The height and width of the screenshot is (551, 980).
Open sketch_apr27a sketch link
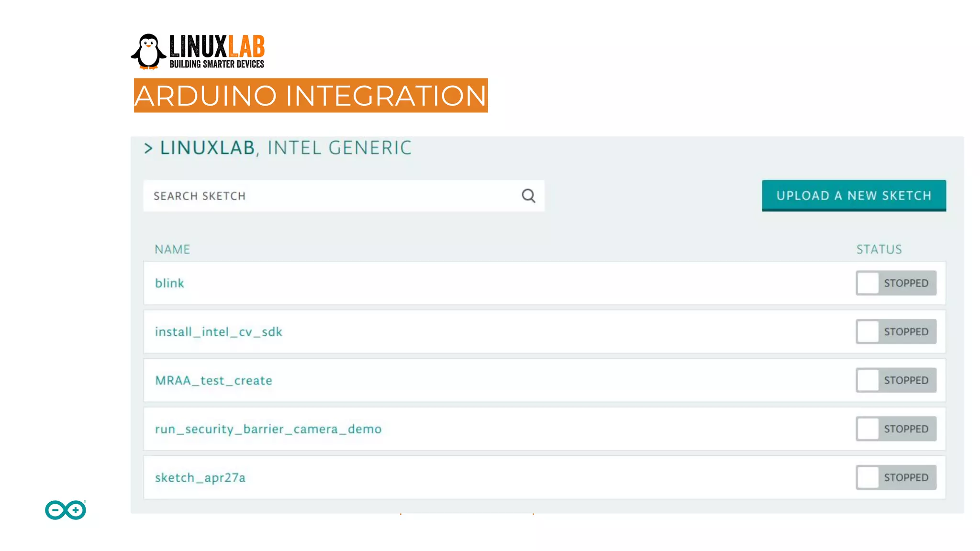pyautogui.click(x=200, y=478)
